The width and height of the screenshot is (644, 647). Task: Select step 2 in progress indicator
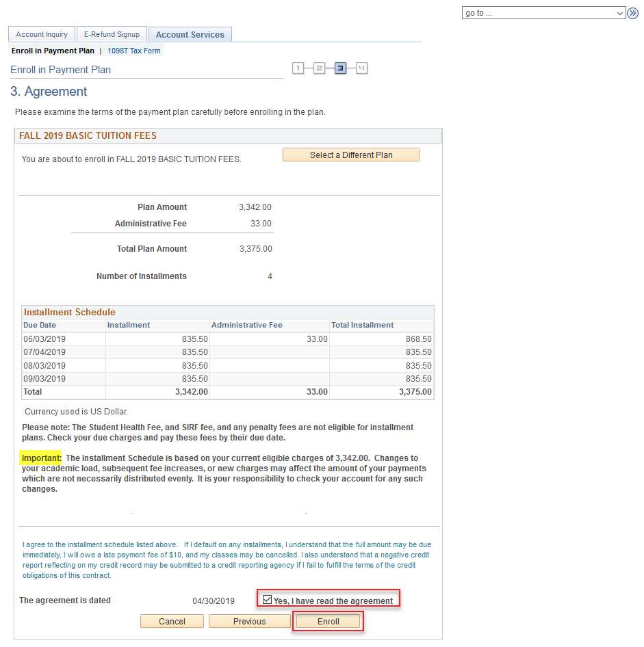tap(319, 68)
